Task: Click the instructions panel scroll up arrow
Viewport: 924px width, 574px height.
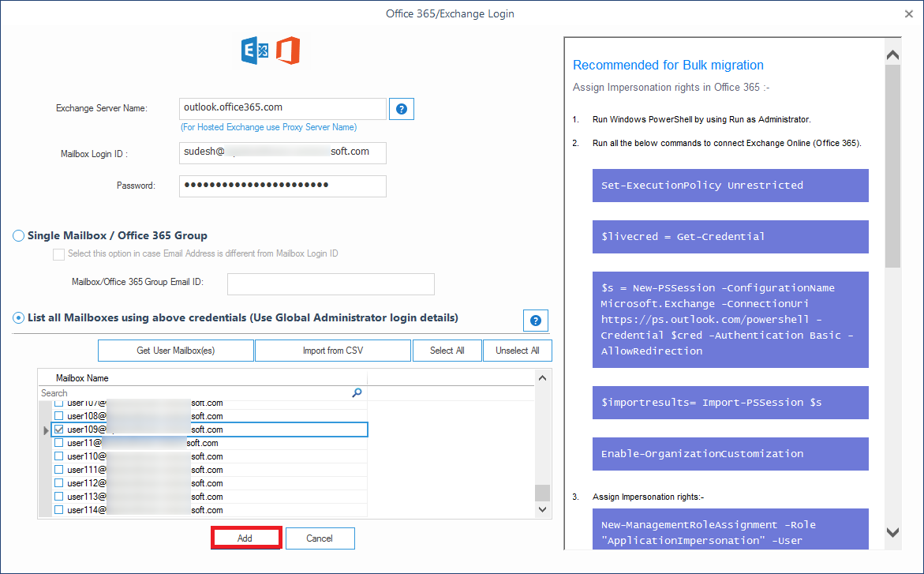Action: (x=892, y=54)
